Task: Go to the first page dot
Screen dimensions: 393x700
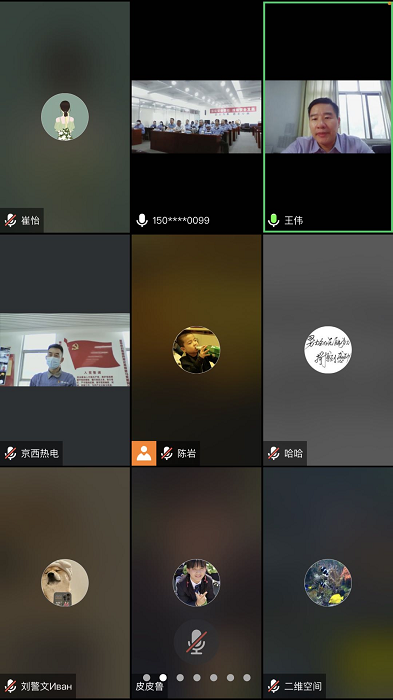Action: click(x=146, y=677)
